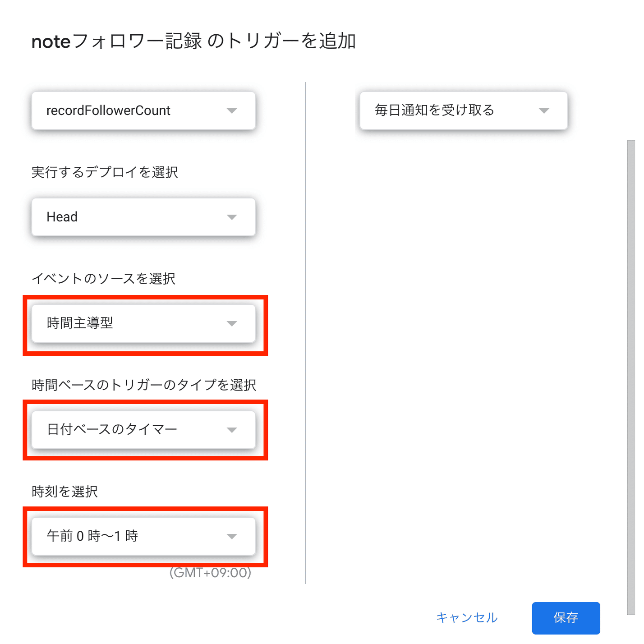Open the event source dropdown 時間主導型

coord(126,323)
